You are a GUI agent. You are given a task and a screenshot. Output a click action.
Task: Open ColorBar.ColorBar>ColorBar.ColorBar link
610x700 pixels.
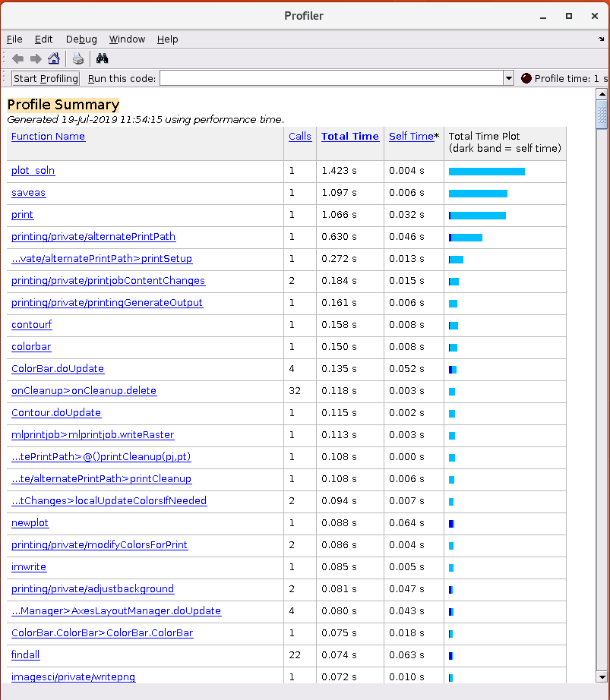click(x=103, y=633)
